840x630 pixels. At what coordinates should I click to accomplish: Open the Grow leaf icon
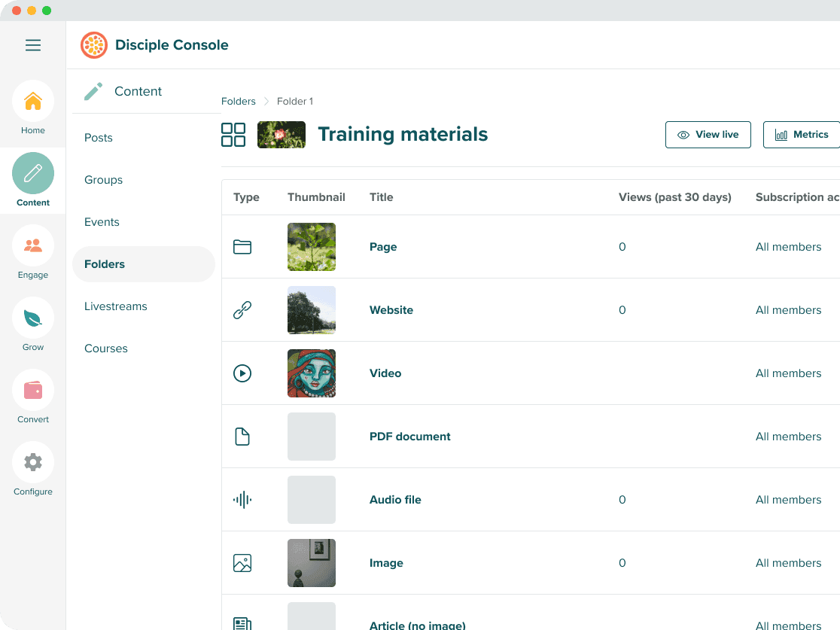(33, 318)
